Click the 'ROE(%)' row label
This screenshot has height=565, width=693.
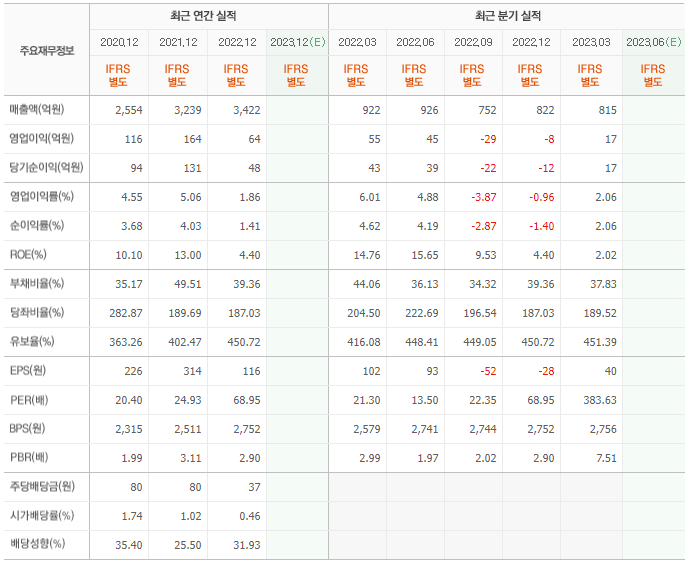click(x=28, y=255)
